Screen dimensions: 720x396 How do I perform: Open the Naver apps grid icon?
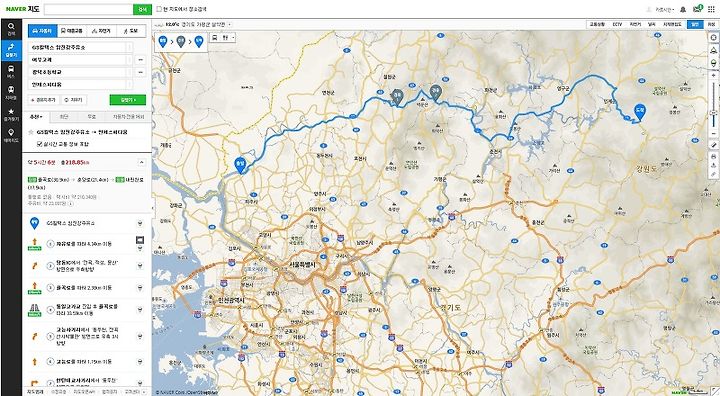[x=711, y=9]
